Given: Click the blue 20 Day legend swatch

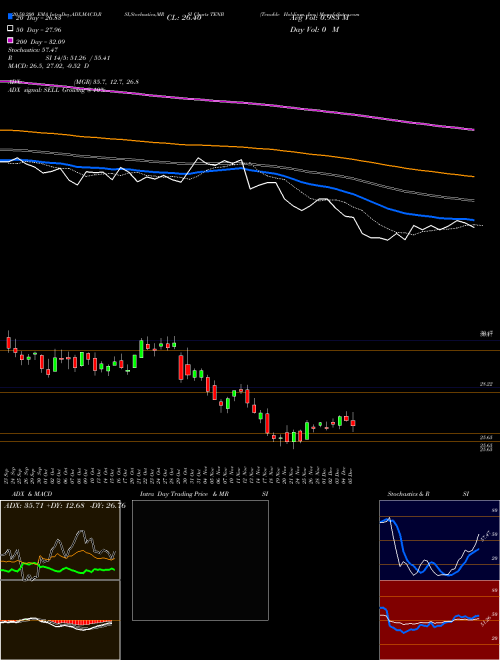Looking at the screenshot, I should coord(10,17).
